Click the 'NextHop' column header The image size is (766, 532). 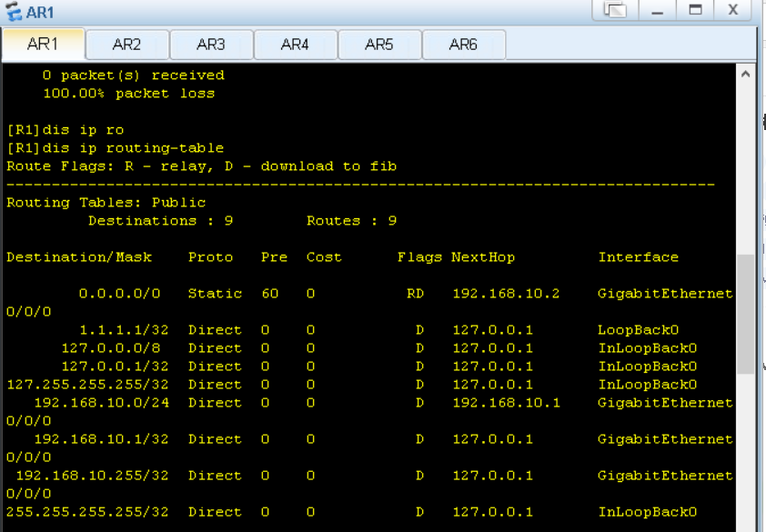tap(483, 257)
